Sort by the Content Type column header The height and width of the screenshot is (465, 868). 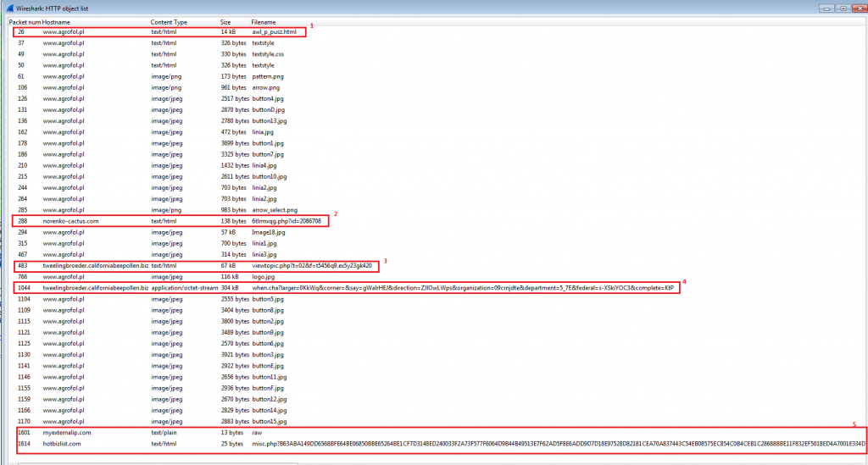(169, 22)
